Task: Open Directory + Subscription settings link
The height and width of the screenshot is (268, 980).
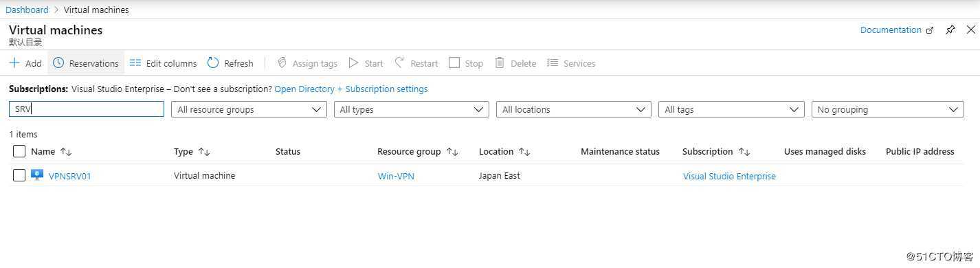Action: (351, 89)
